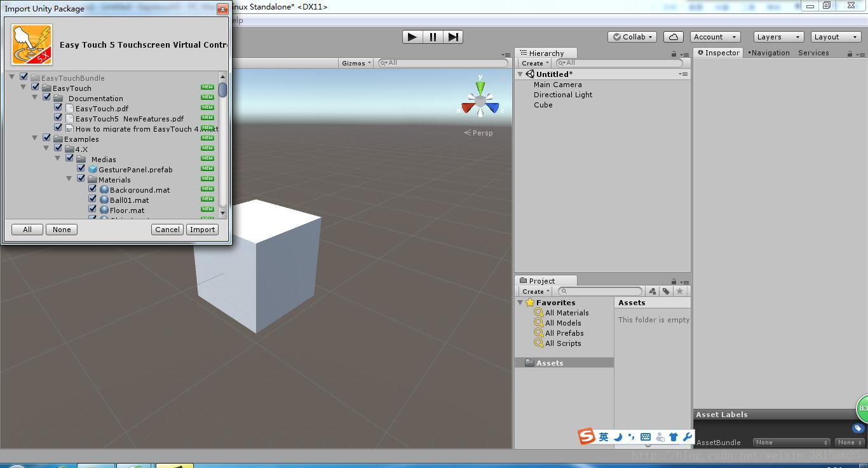868x468 pixels.
Task: Uncheck EasyTouch5 NewFeatures.pdf checkbox
Action: [58, 118]
